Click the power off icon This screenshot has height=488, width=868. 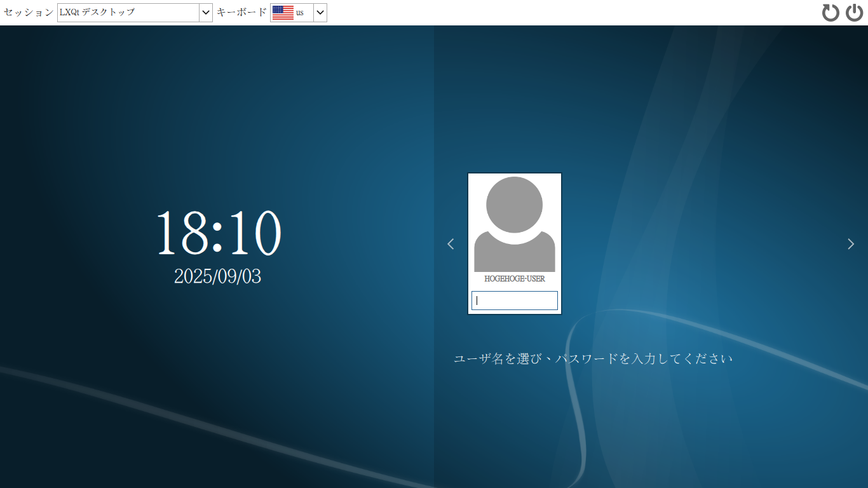[855, 13]
